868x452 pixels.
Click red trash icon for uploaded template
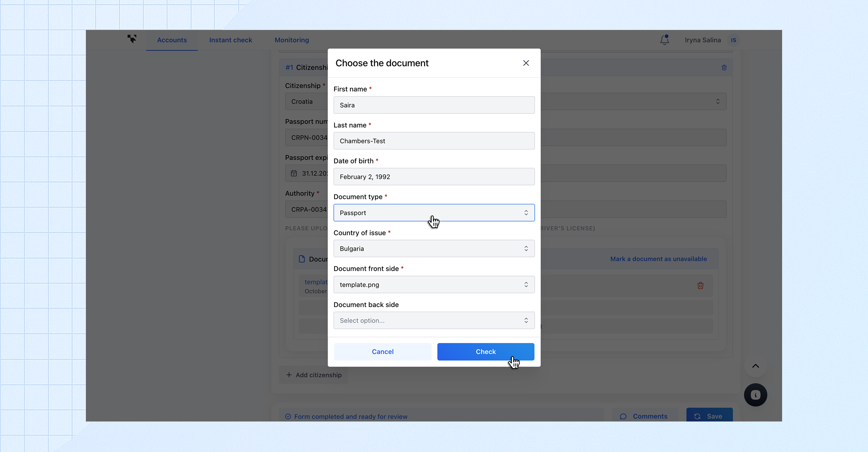[x=700, y=286]
